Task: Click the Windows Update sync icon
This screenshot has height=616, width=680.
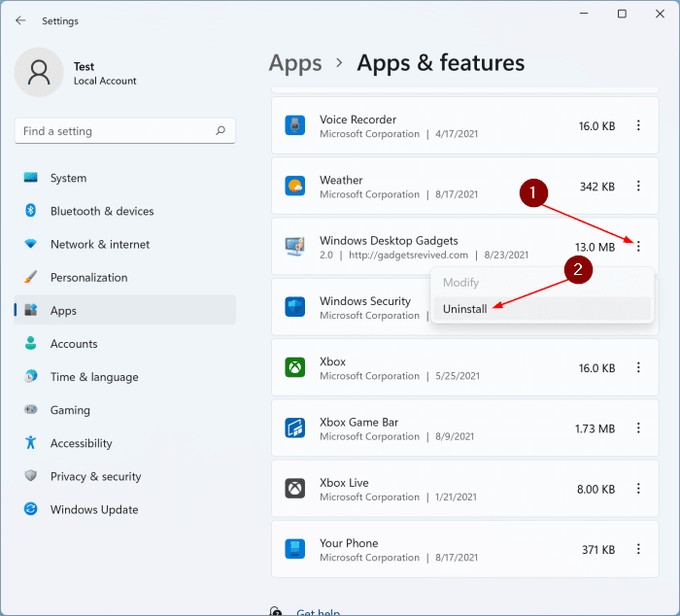Action: click(x=31, y=509)
